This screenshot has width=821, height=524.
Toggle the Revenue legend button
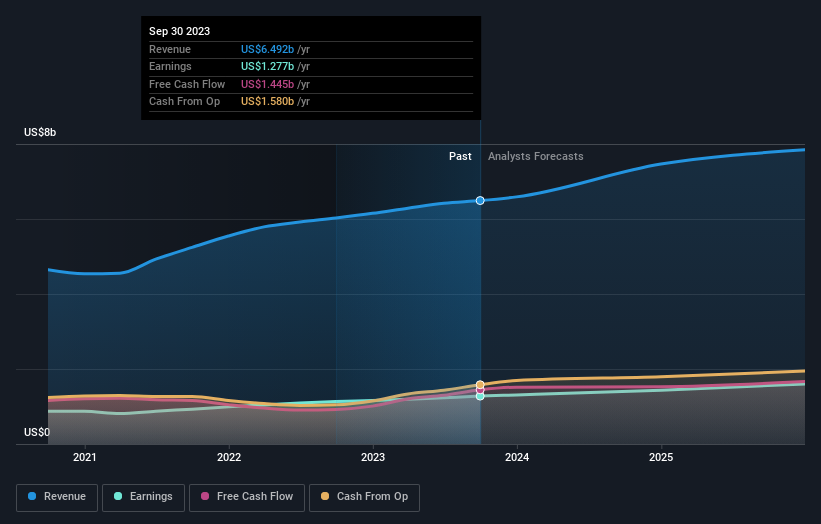[x=57, y=497]
